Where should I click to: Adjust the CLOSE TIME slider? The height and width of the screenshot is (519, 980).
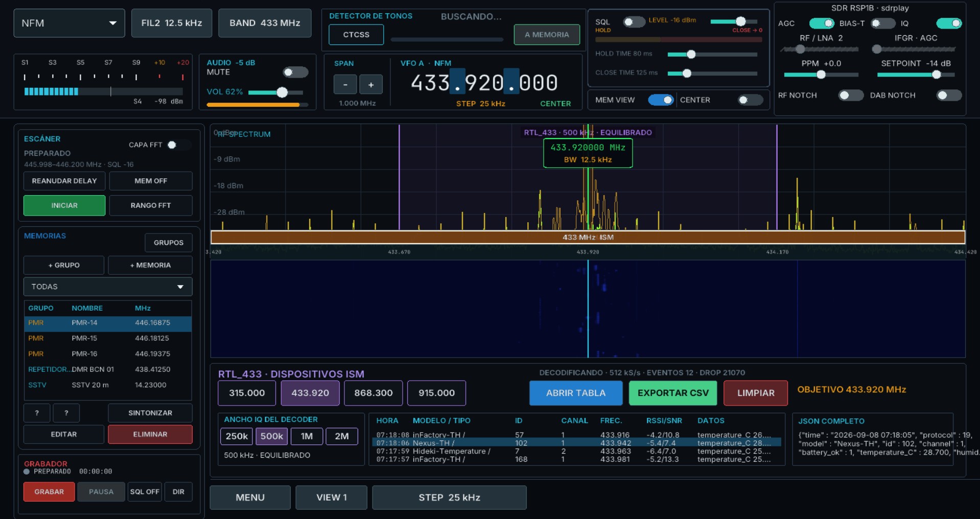(712, 74)
